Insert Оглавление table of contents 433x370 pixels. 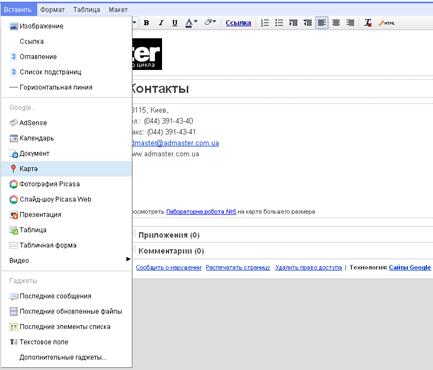[66, 57]
